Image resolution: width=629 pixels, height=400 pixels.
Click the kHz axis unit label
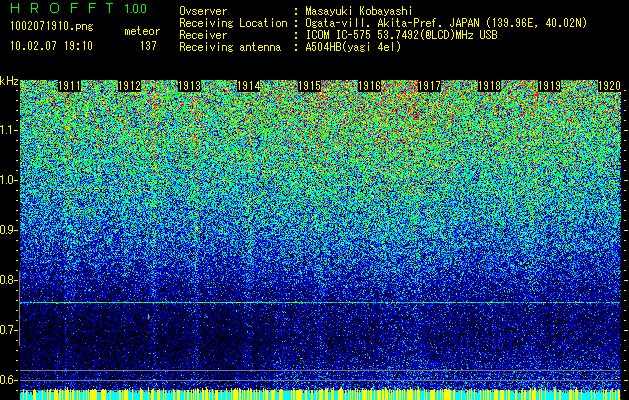pos(9,81)
